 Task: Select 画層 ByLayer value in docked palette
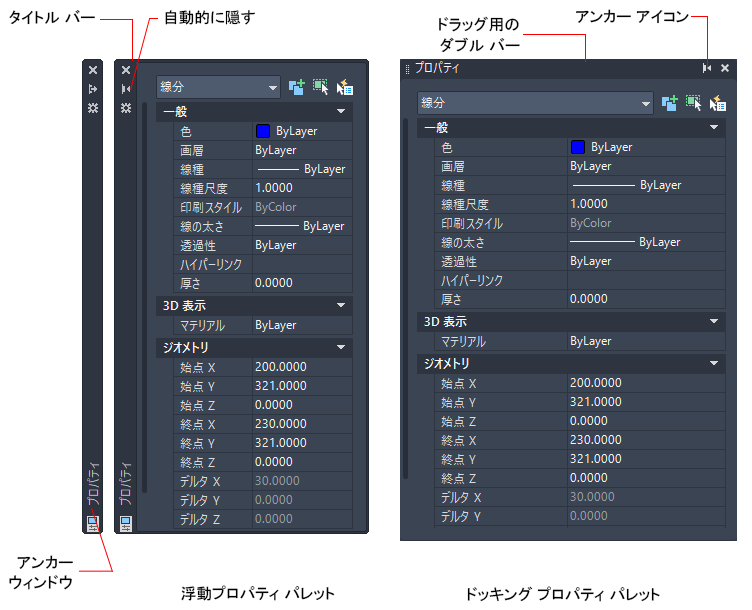646,166
